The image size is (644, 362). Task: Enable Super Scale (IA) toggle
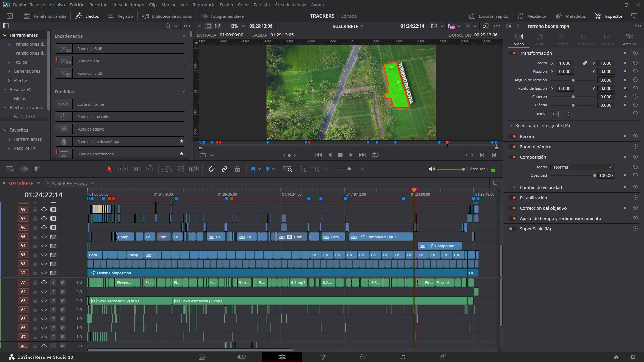(x=513, y=229)
